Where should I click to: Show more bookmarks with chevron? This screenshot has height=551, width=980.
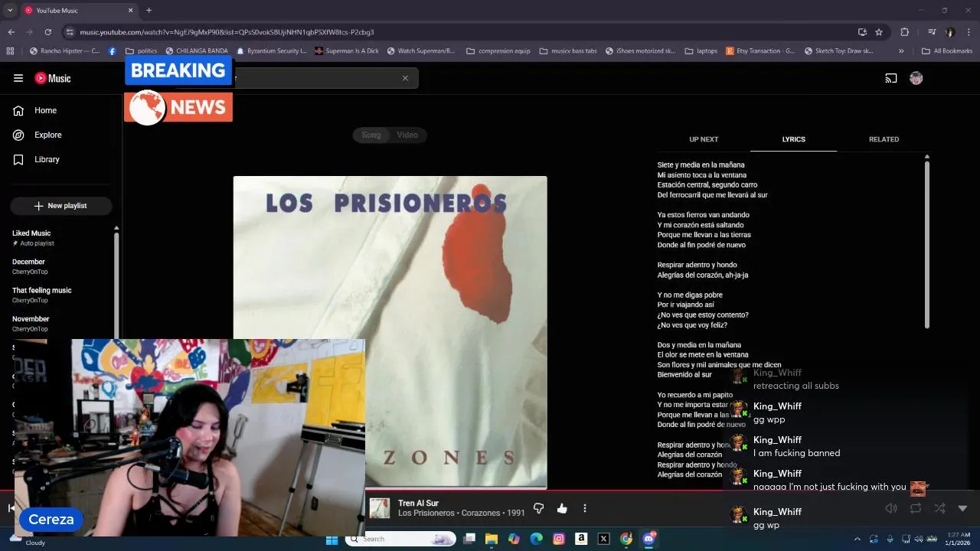pos(901,51)
